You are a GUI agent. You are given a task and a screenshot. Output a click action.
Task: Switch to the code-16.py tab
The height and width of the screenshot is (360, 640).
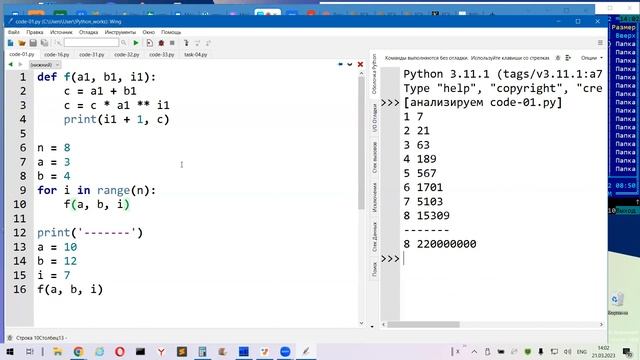pos(57,54)
